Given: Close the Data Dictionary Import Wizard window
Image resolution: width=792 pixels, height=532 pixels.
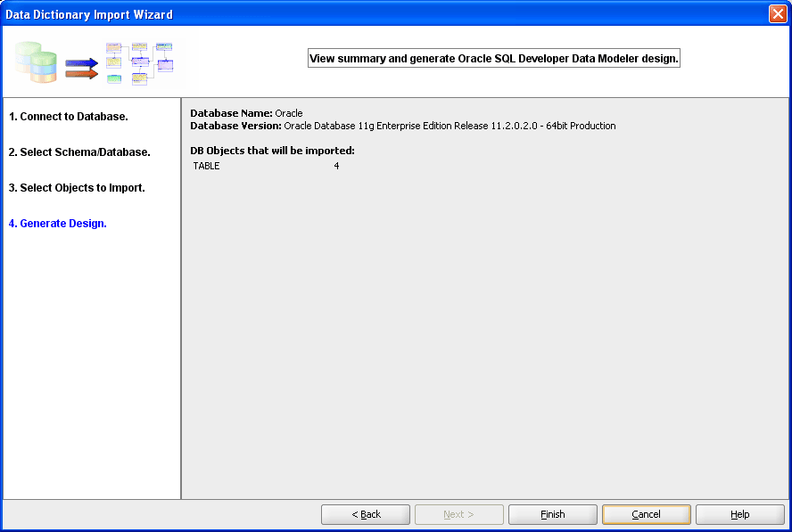Looking at the screenshot, I should 778,13.
